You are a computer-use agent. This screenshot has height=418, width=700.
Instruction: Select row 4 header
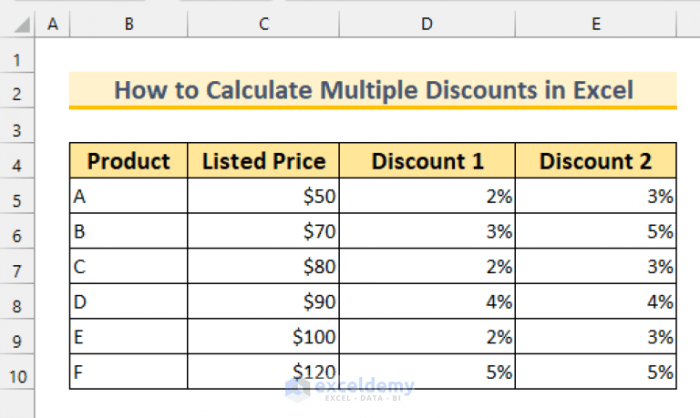pyautogui.click(x=17, y=162)
